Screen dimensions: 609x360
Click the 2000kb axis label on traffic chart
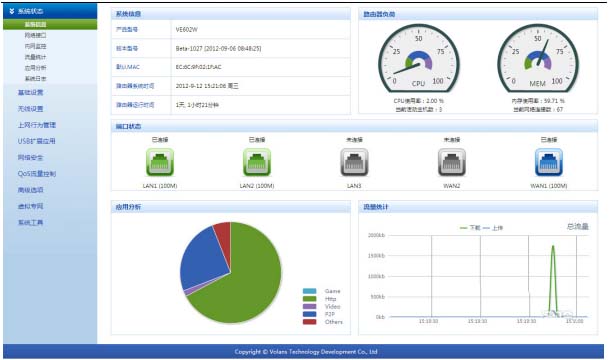pos(376,235)
